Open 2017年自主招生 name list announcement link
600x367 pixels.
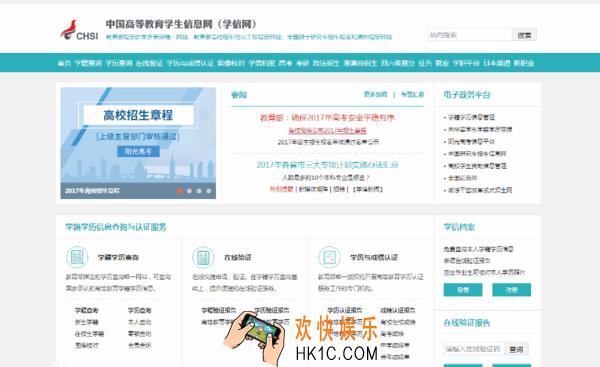[328, 142]
